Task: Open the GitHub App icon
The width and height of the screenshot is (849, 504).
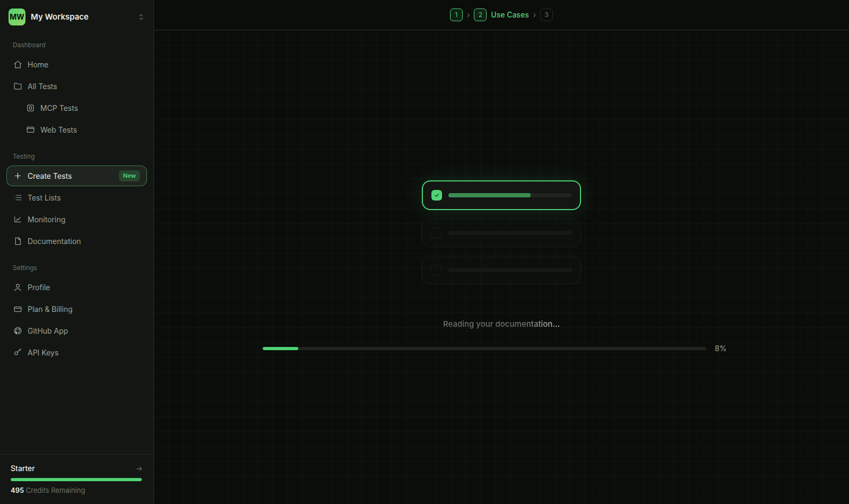Action: click(x=18, y=331)
